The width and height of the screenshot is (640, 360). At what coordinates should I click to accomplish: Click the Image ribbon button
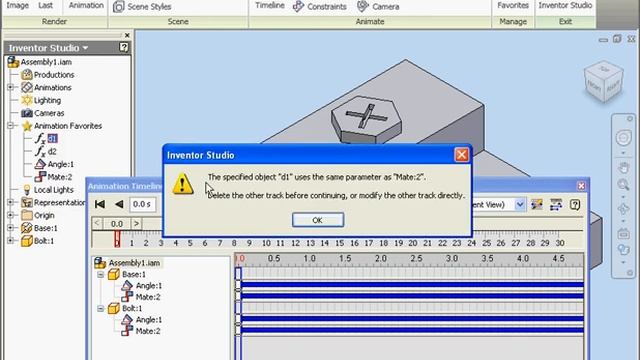(x=18, y=5)
